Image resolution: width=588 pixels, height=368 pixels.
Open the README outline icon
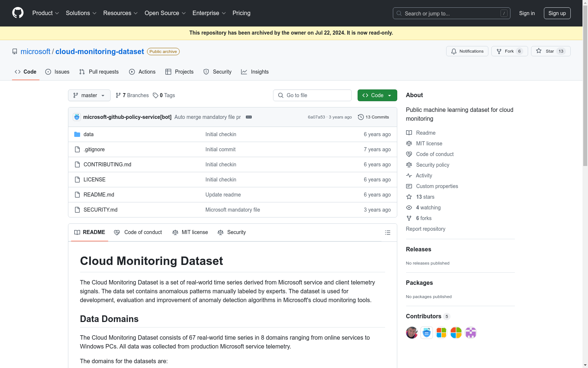[387, 233]
